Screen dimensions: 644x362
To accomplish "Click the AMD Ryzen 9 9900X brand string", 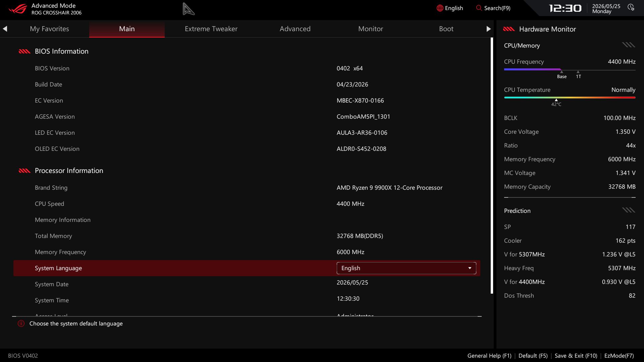I will [389, 188].
